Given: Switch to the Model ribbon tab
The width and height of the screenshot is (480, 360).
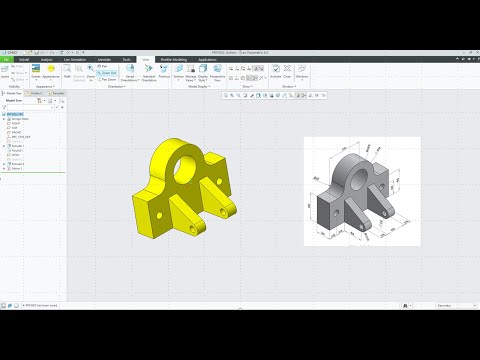Looking at the screenshot, I should (24, 60).
